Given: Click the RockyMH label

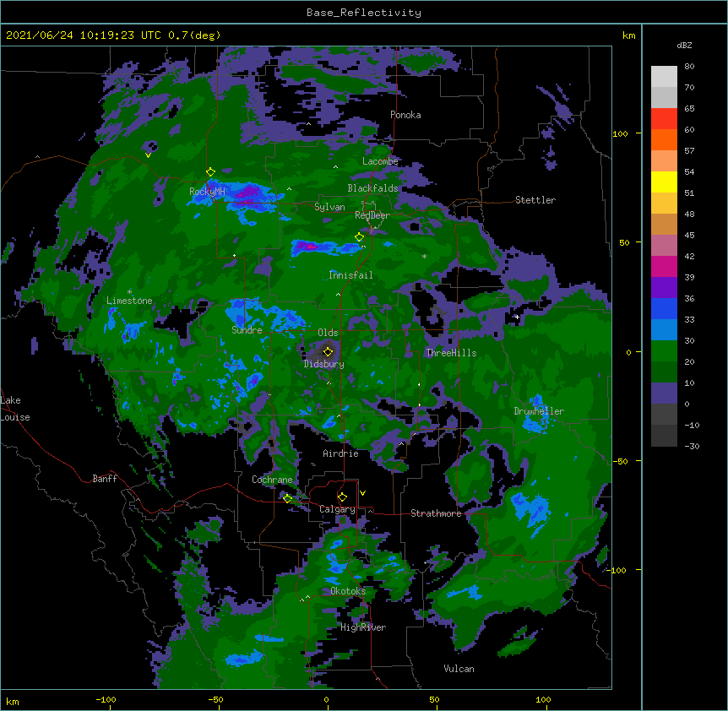Looking at the screenshot, I should click(207, 192).
